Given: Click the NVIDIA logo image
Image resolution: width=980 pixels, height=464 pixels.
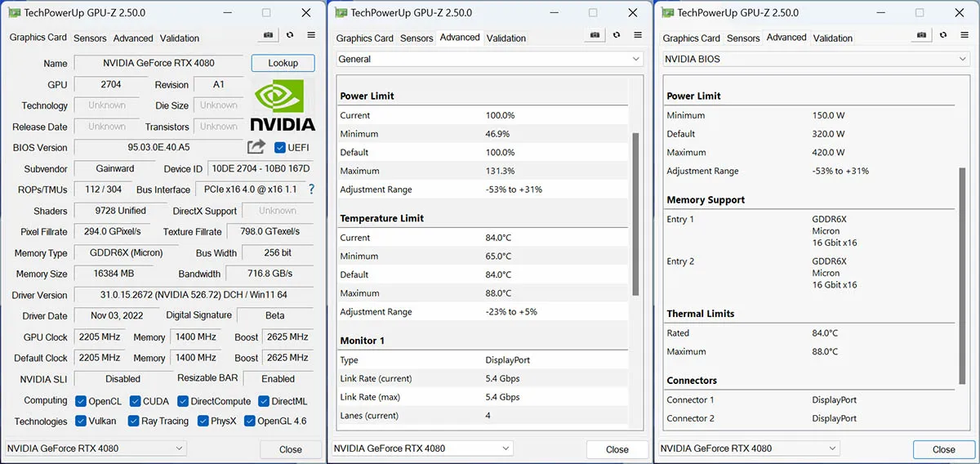Looking at the screenshot, I should coord(283,106).
